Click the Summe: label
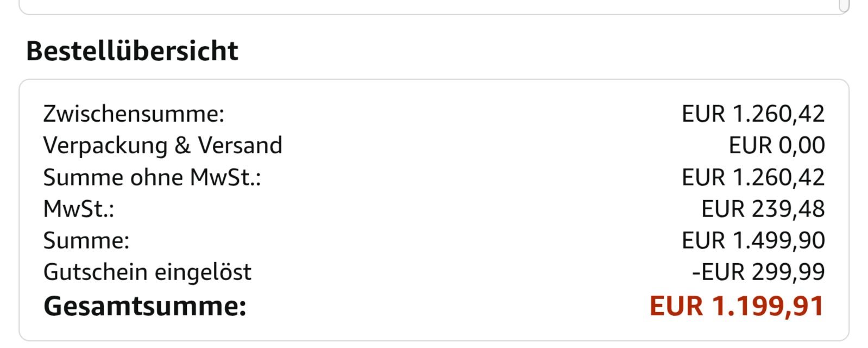 click(x=86, y=241)
